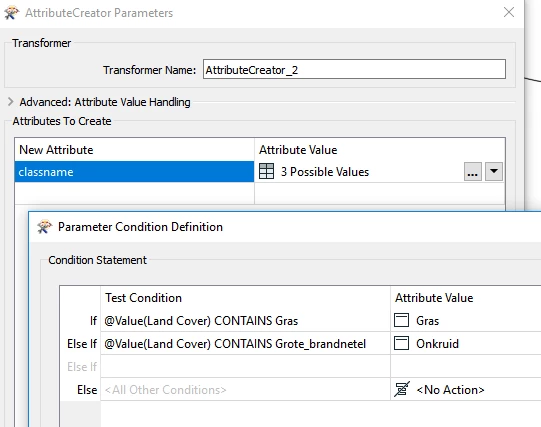Viewport: 541px width, 427px height.
Task: Click the No Action icon in Else row
Action: click(x=402, y=389)
